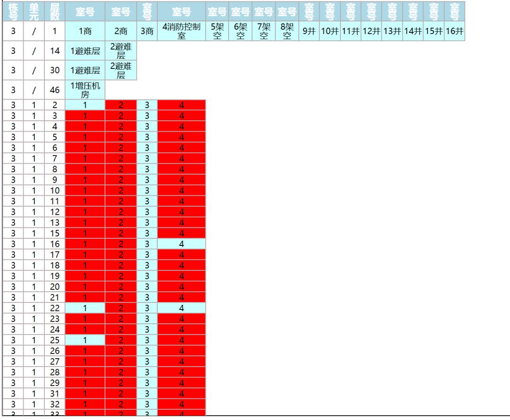Select the 16井 cell

[x=455, y=31]
